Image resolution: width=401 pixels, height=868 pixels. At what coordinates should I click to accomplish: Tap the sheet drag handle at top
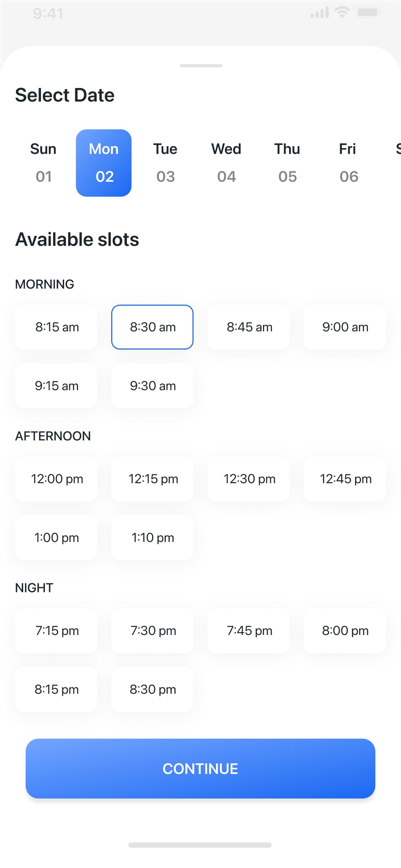click(x=201, y=66)
